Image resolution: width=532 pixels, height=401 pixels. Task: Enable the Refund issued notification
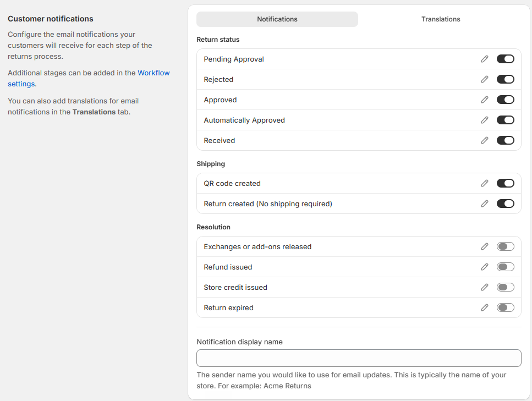[506, 267]
